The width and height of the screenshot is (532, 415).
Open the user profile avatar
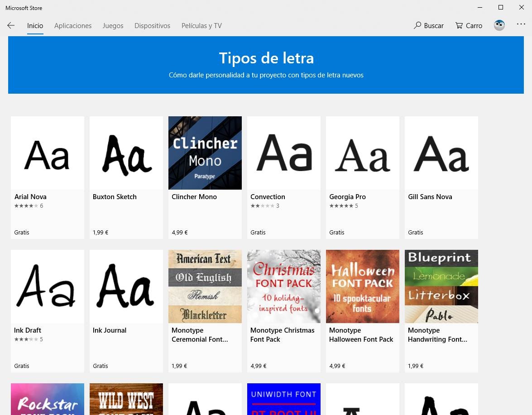coord(499,25)
